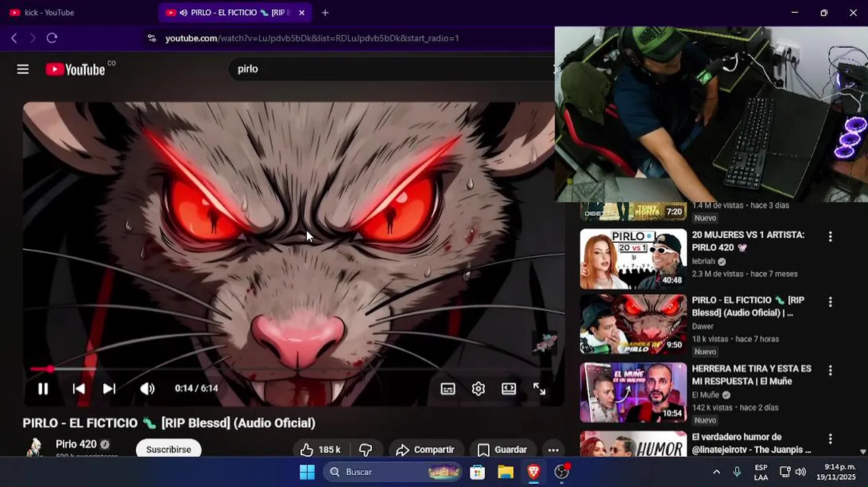Pause the video playback
The image size is (868, 487).
(x=43, y=389)
